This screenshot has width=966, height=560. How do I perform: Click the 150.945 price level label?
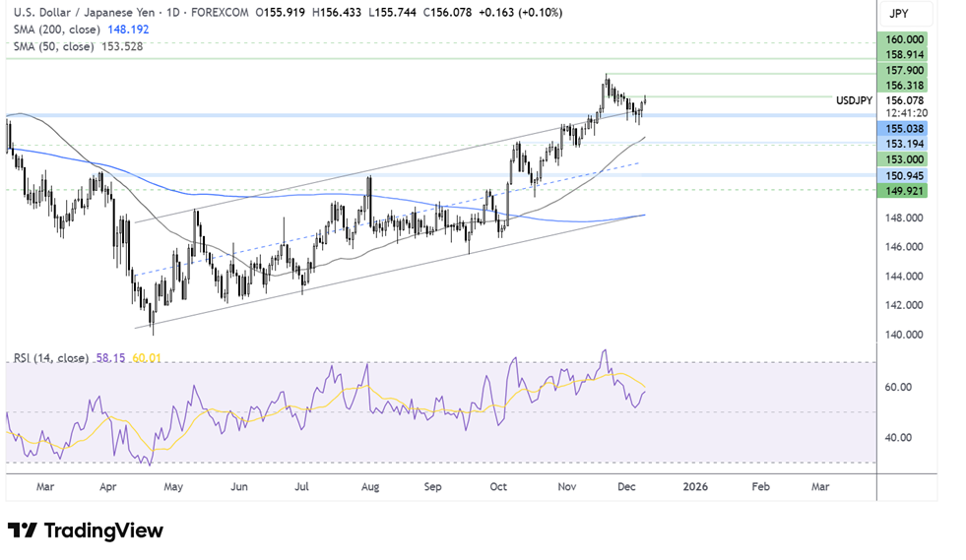(x=904, y=175)
